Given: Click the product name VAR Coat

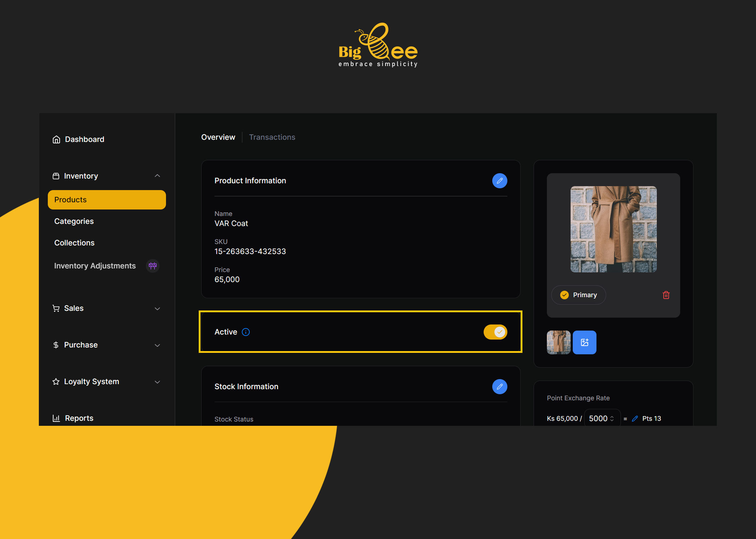Looking at the screenshot, I should pyautogui.click(x=231, y=224).
